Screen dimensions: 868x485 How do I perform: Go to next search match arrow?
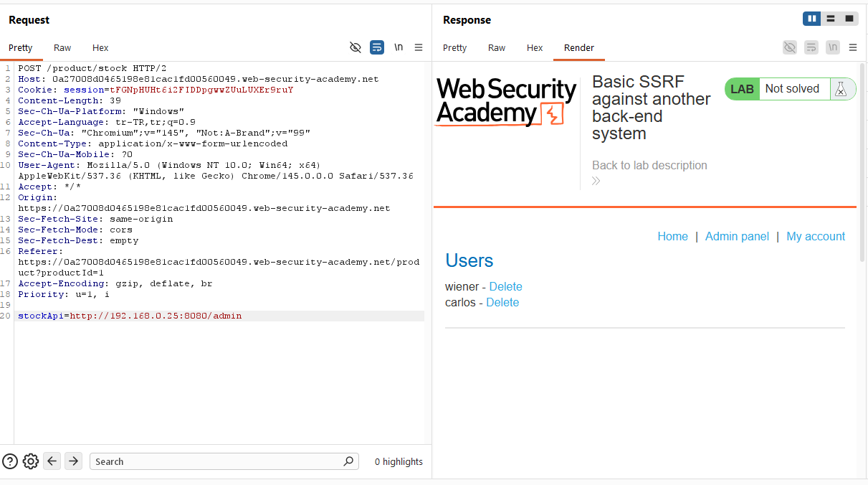tap(73, 461)
